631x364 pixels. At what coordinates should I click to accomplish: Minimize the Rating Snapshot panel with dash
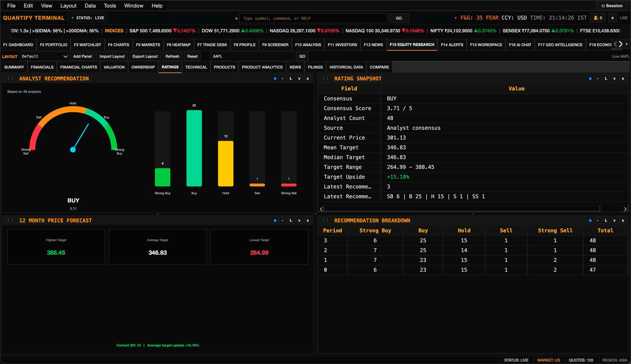[597, 78]
